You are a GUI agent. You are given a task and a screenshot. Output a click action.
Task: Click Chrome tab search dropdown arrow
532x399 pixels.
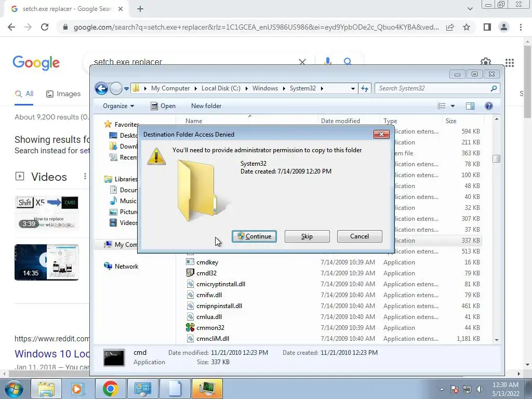click(470, 9)
